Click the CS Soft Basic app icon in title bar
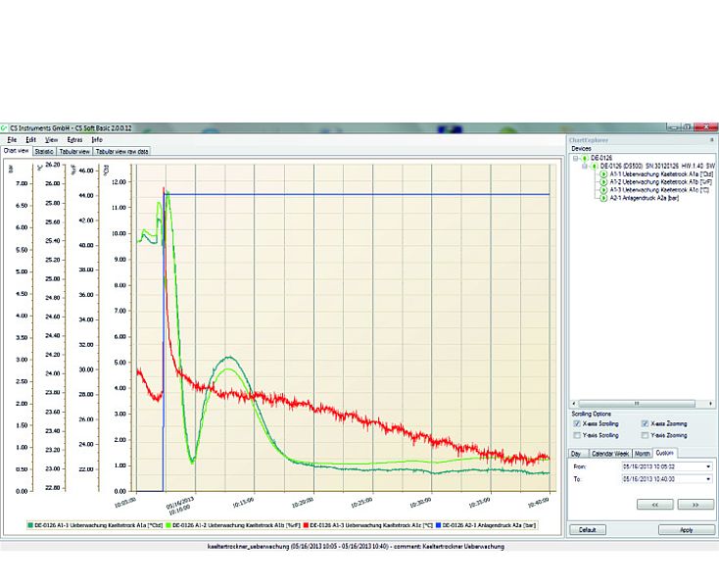Screen dimensions: 719x588 click(x=5, y=127)
